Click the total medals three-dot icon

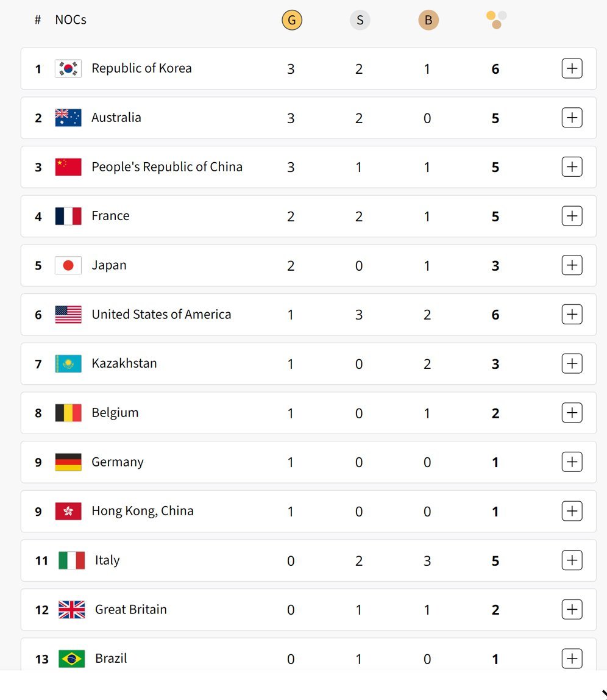[x=496, y=20]
